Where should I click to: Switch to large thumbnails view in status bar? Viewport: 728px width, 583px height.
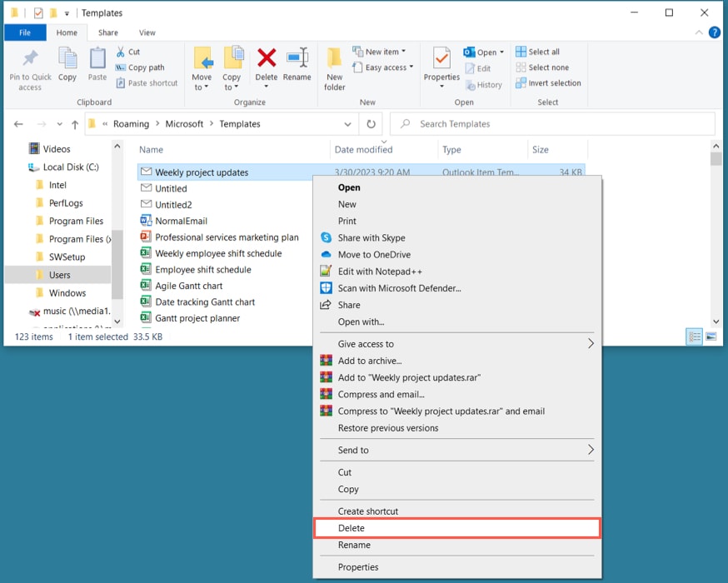711,336
